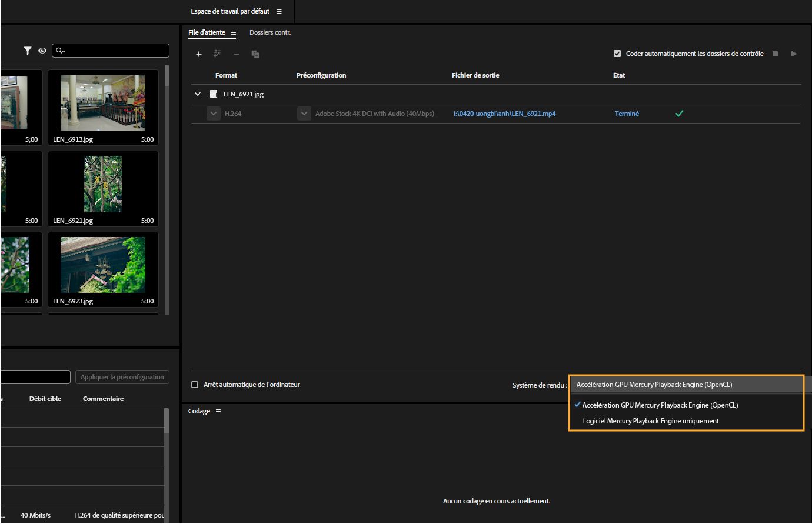The width and height of the screenshot is (812, 524).
Task: Collapse the LEN_6921.jpg queue entry
Action: coord(198,94)
